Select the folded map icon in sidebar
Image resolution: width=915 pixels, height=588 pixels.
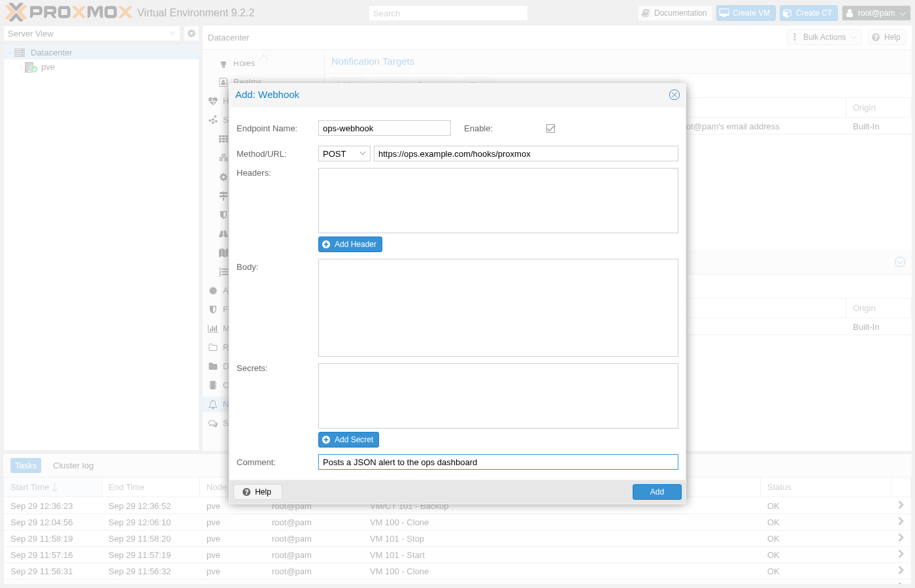[x=224, y=253]
